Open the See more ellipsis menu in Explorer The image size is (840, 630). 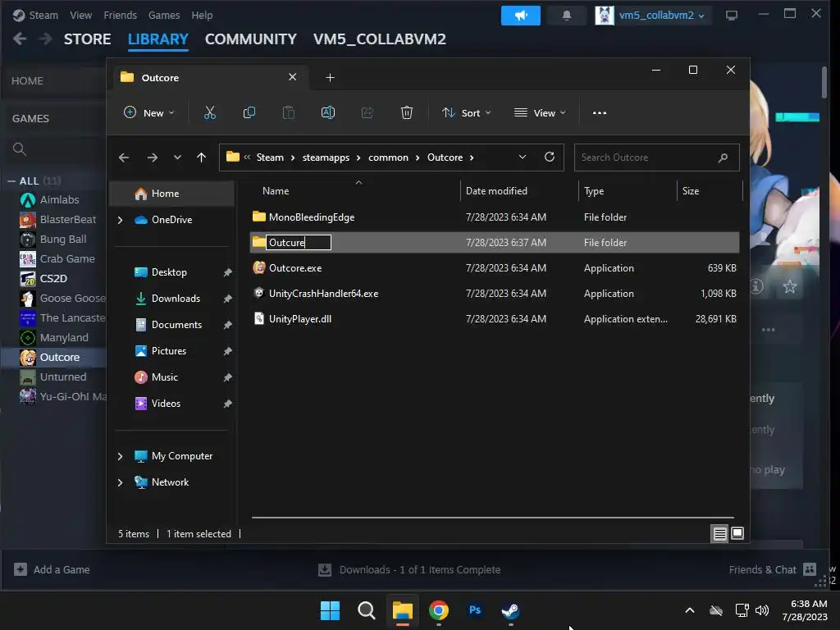point(600,113)
